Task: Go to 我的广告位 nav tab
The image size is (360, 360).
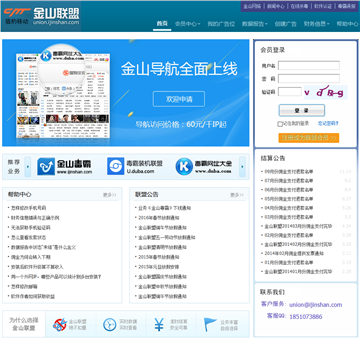Action: [221, 24]
